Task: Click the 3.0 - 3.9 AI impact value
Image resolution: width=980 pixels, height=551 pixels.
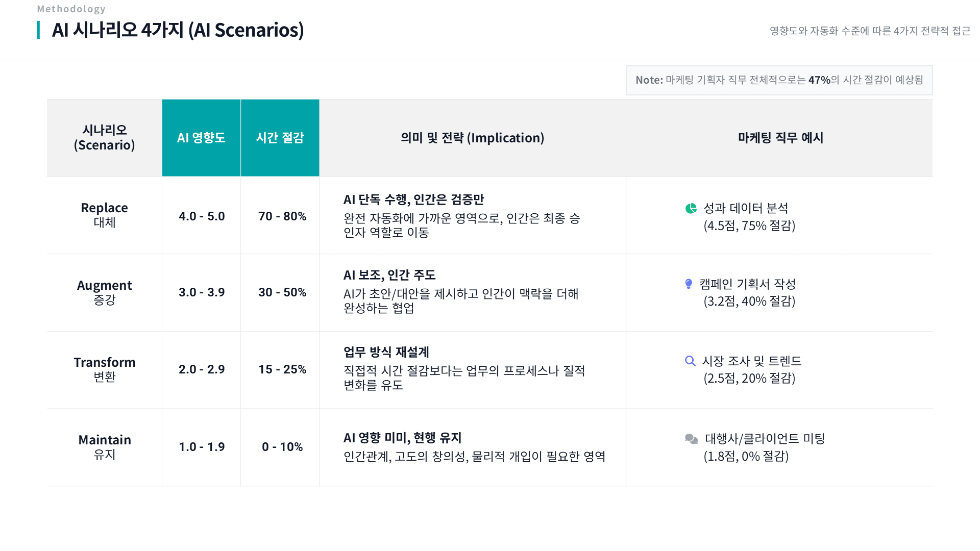Action: (202, 292)
